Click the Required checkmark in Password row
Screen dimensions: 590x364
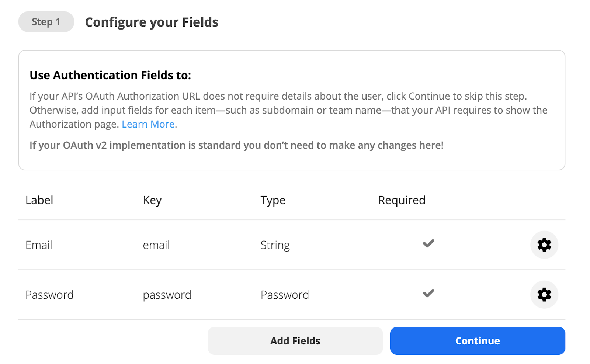pyautogui.click(x=428, y=294)
